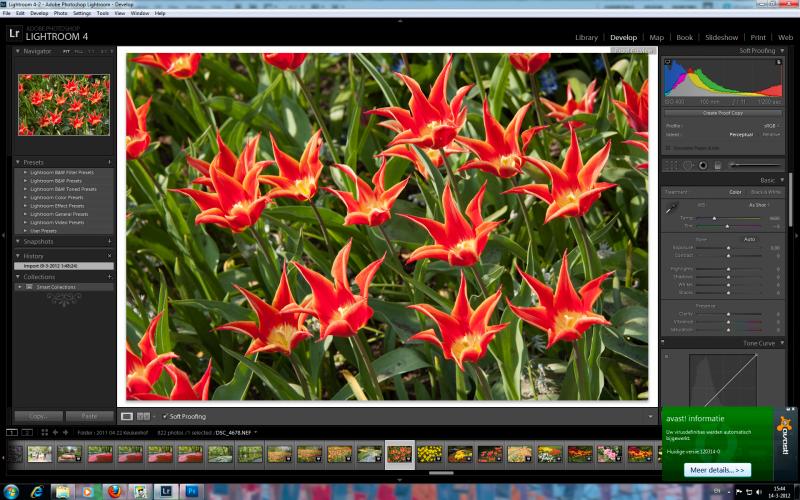
Task: Toggle the shadow clipping indicator in histogram
Action: pyautogui.click(x=667, y=62)
